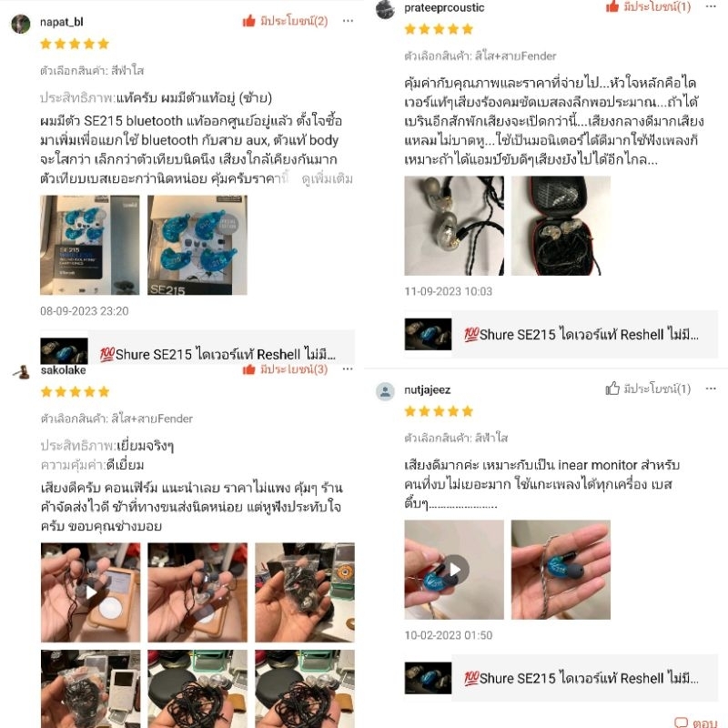Open the three-dot menu on prateeprcoustic's review
Viewport: 728px width, 728px height.
[x=711, y=6]
